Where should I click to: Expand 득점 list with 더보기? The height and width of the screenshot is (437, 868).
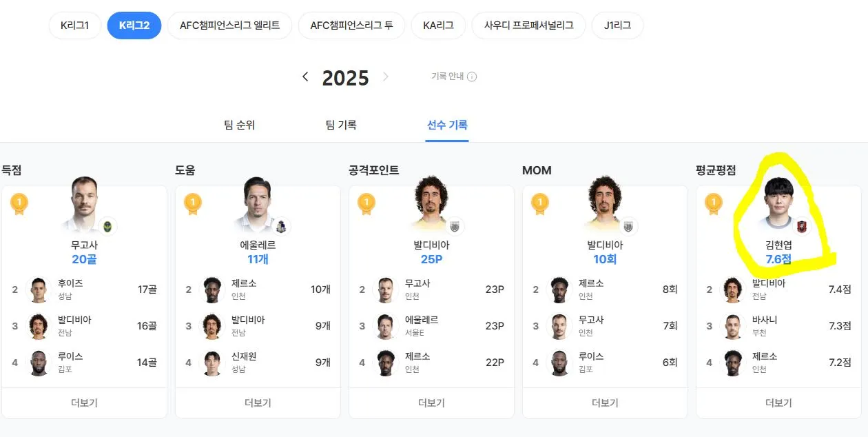point(84,403)
